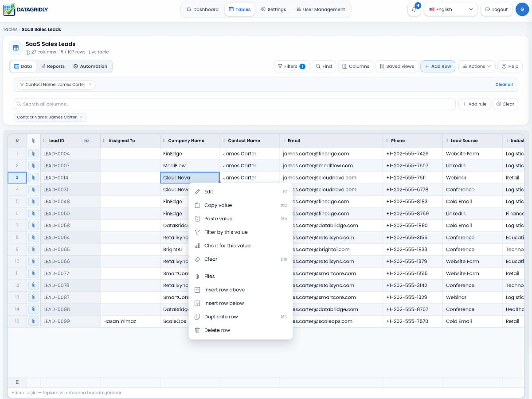Click attachment icon for LEAD-0098 row
Viewport: 532px width, 399px height.
33,309
